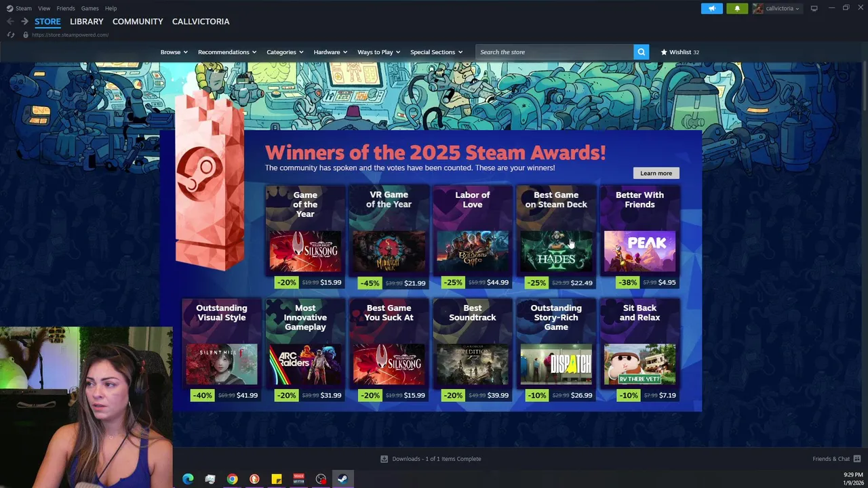Click the store URL address text
This screenshot has height=488, width=868.
pyautogui.click(x=70, y=35)
